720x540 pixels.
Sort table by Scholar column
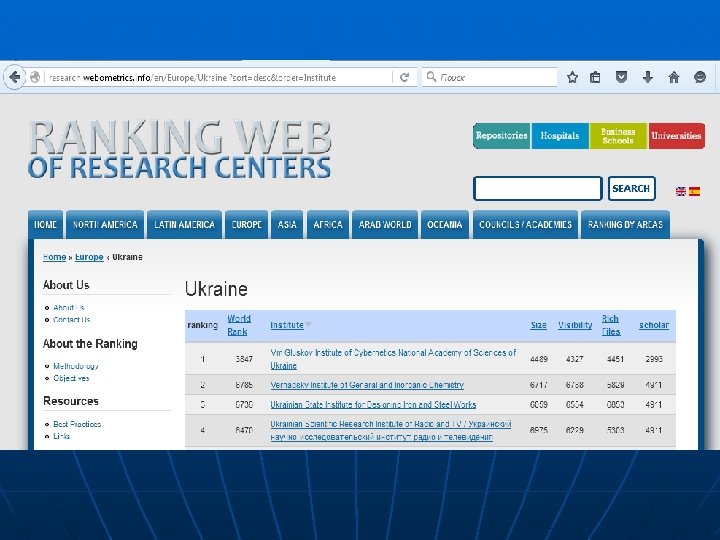[x=654, y=325]
